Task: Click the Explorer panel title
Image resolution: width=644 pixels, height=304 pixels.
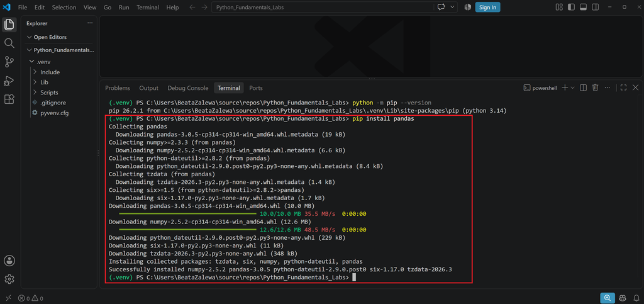Action: tap(37, 23)
